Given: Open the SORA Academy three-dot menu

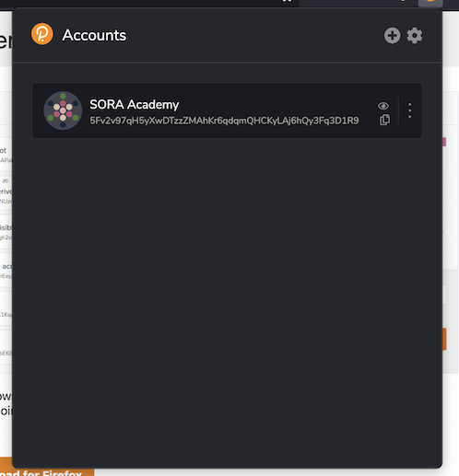Looking at the screenshot, I should pyautogui.click(x=409, y=110).
